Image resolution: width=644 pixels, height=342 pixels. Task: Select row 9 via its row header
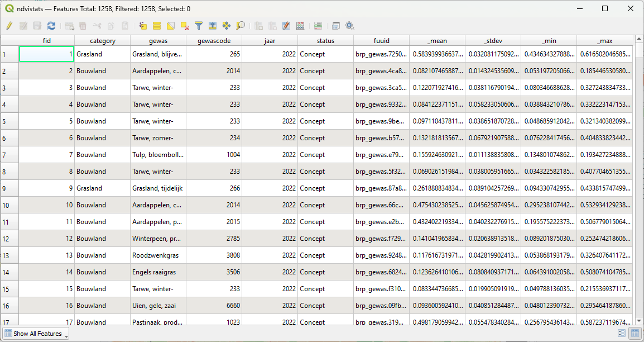coord(9,188)
